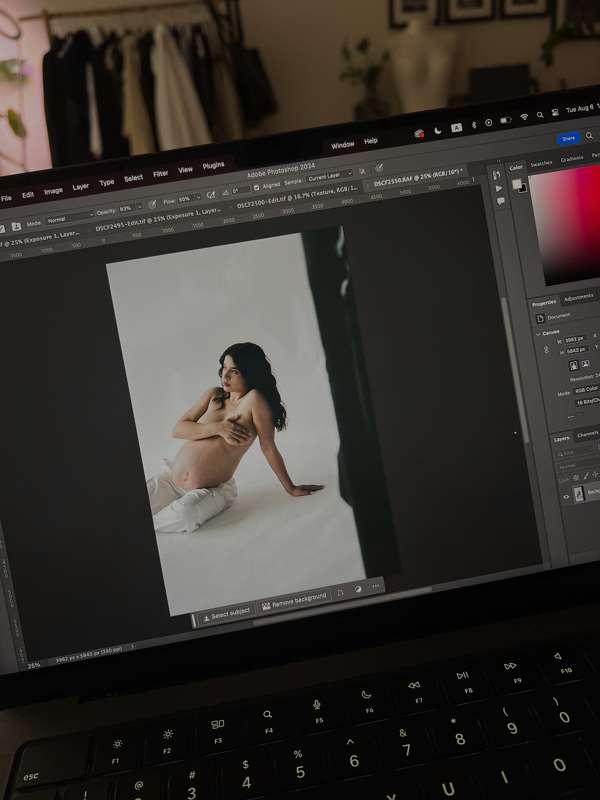
Task: Switch to the Adjustments panel tab
Action: (579, 297)
